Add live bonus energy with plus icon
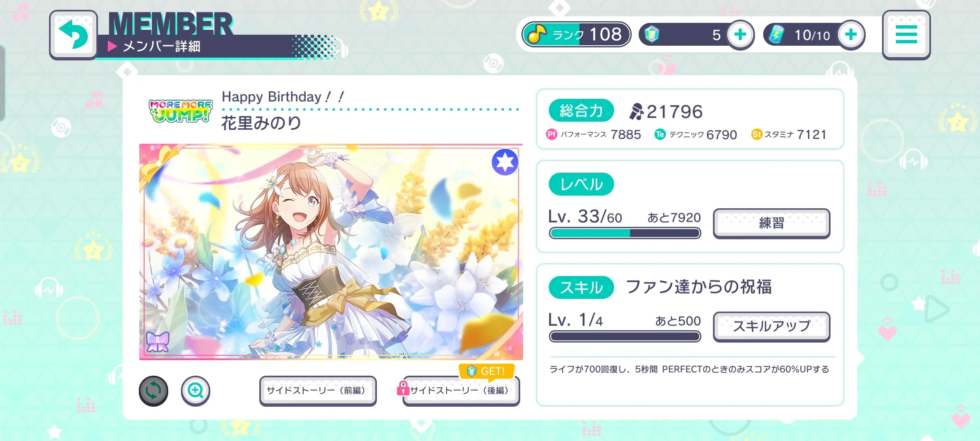The image size is (980, 441). [851, 35]
